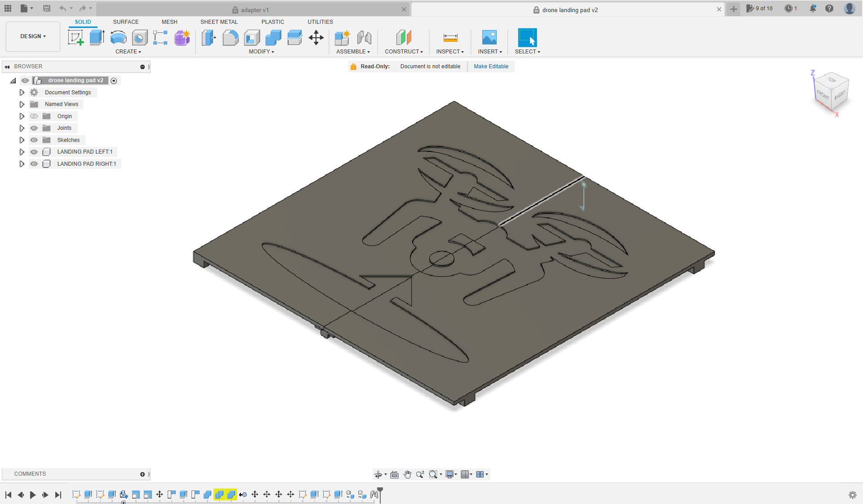Hide the Sketches folder
The image size is (863, 504).
34,140
